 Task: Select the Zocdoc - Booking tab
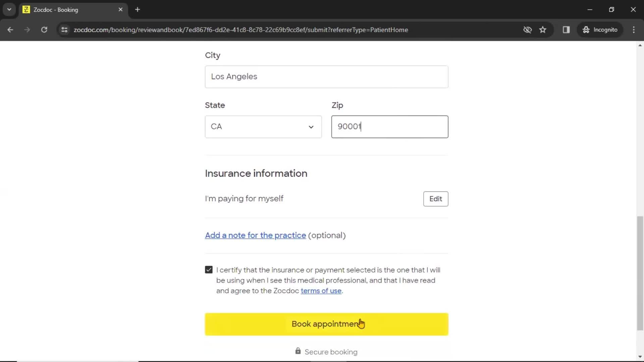coord(73,10)
